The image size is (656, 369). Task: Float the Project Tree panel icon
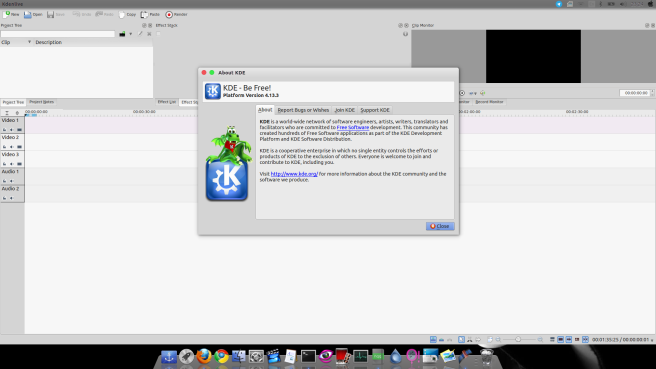pyautogui.click(x=144, y=26)
